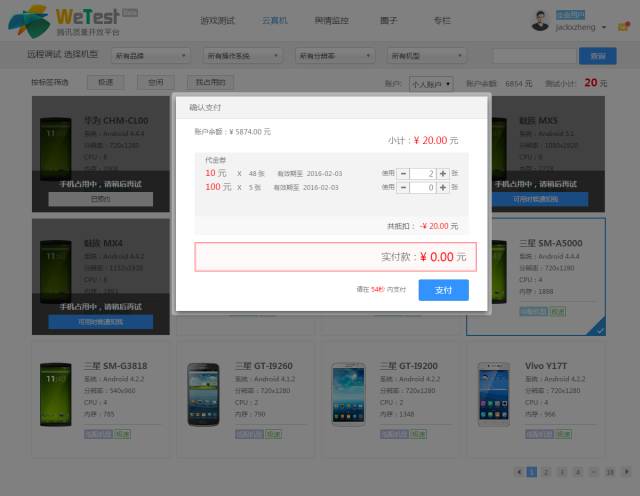Decrease the 100元 coupon quantity
640x496 pixels.
(x=403, y=188)
